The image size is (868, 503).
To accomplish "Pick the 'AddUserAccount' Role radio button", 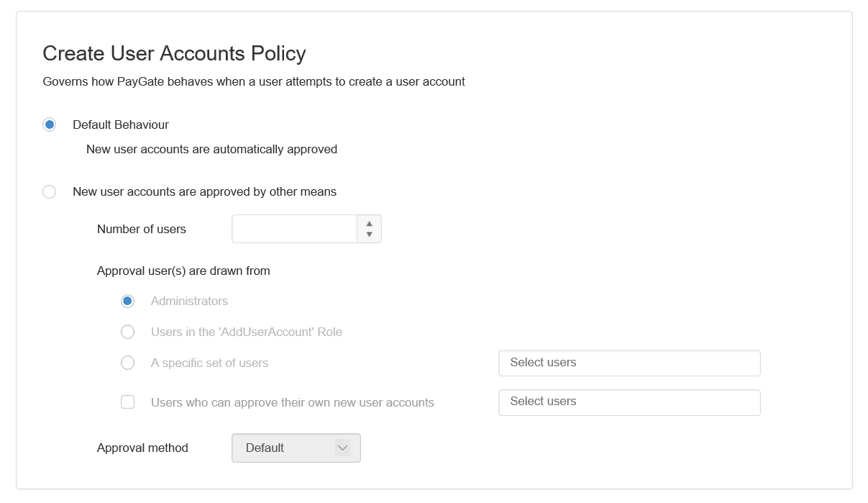I will 127,332.
